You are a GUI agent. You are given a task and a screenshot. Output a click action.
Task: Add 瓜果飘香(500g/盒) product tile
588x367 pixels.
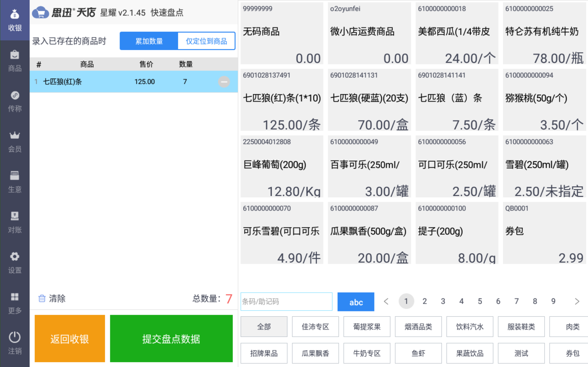click(x=369, y=233)
